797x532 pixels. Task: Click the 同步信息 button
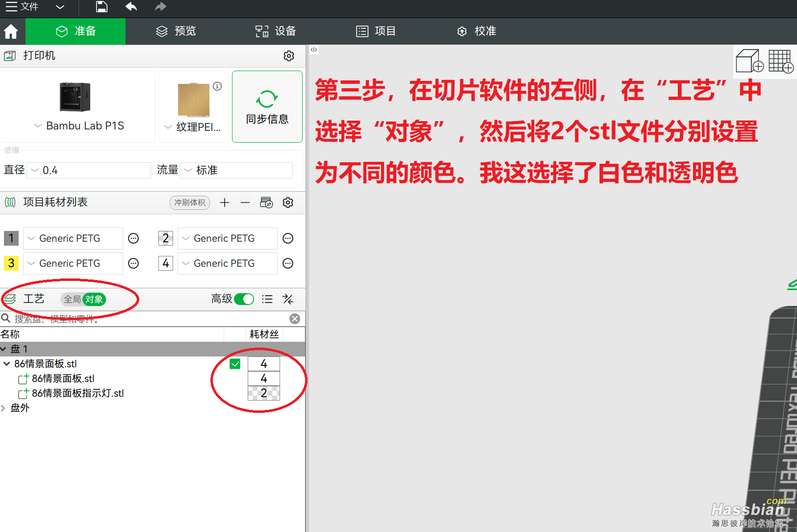coord(267,106)
